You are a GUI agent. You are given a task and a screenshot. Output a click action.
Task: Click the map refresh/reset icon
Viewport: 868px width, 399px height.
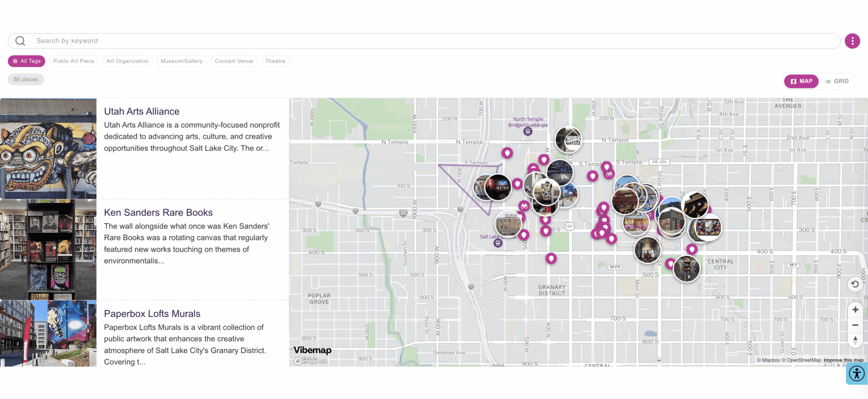pos(855,284)
